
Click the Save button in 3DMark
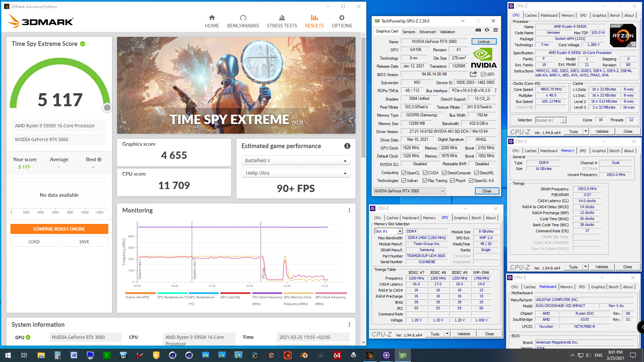click(84, 242)
